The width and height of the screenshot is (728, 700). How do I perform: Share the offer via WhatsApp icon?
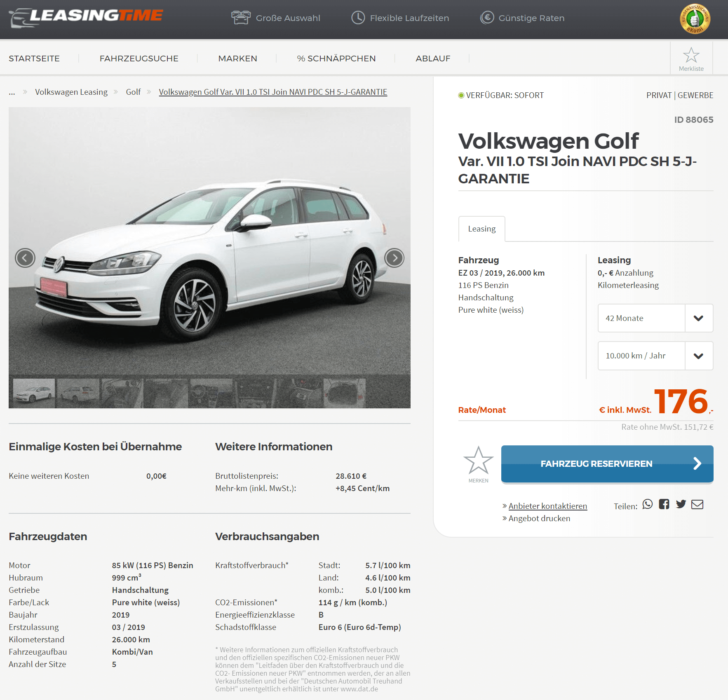[648, 504]
